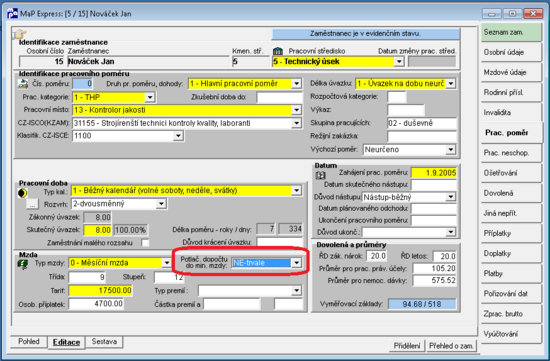This screenshot has height=361, width=550.
Task: Open Osobní údaje section
Action: tap(511, 52)
